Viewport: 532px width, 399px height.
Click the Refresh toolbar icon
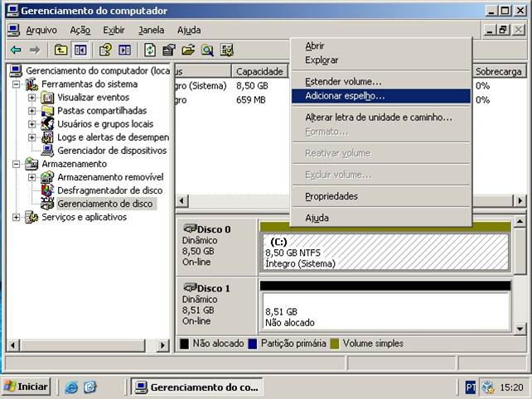(x=150, y=50)
